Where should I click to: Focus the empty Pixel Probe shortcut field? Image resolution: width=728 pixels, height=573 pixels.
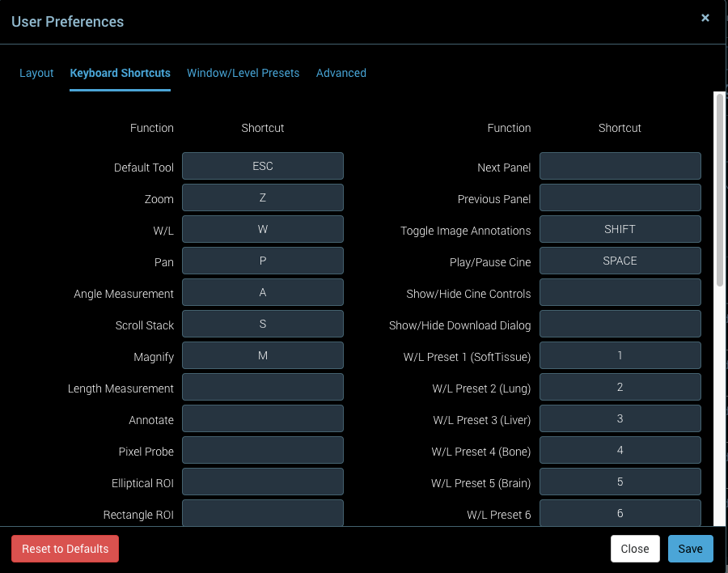point(263,450)
